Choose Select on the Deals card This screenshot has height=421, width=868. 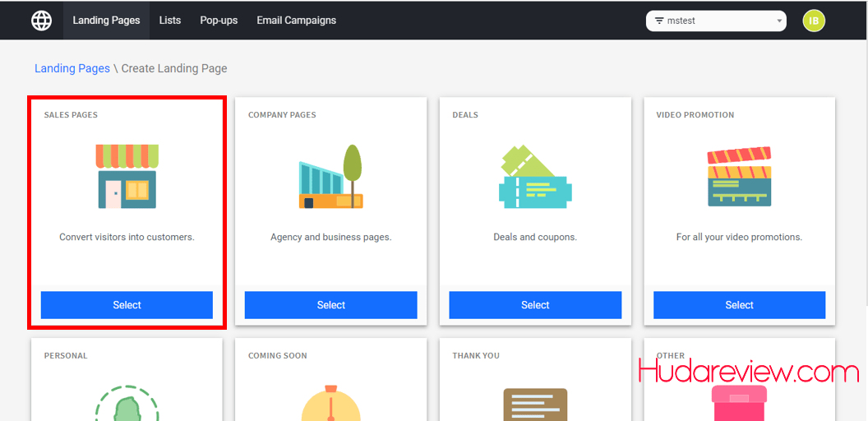pos(535,305)
